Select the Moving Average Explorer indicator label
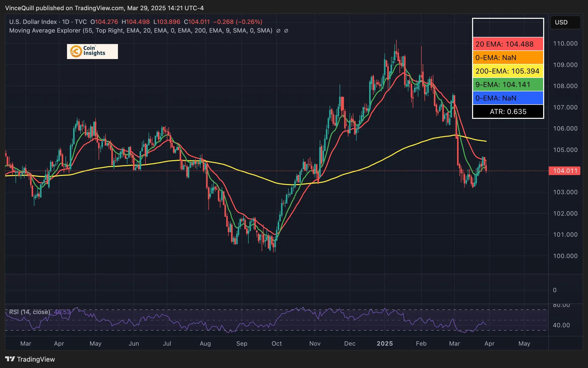 point(141,31)
